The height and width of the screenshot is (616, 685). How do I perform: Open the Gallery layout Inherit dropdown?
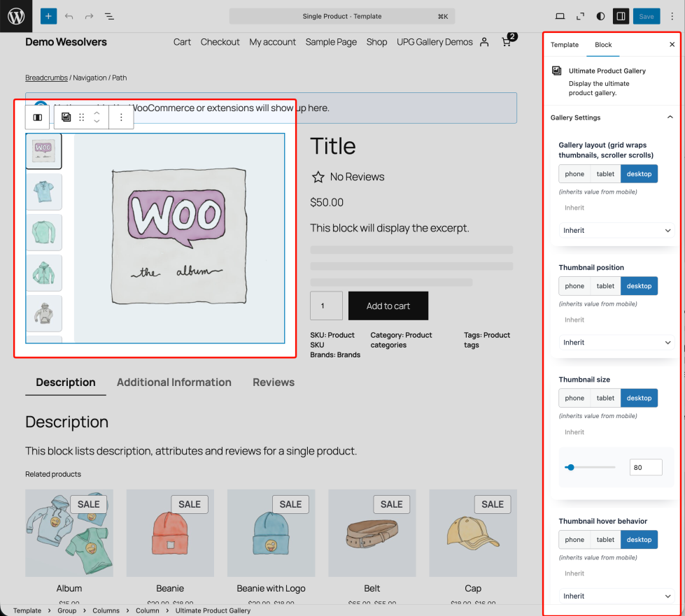click(616, 230)
